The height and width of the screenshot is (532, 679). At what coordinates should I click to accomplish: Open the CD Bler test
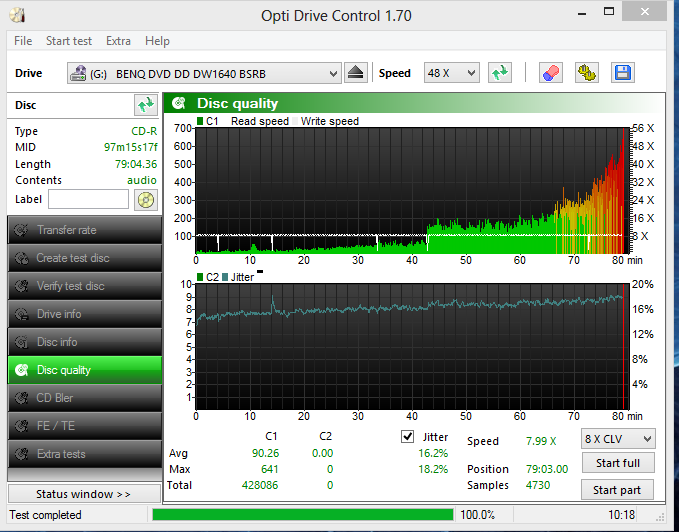tap(84, 398)
